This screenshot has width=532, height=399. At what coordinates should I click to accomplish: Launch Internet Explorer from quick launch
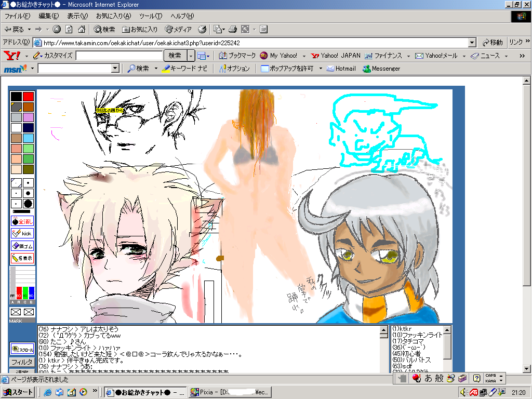pos(47,392)
